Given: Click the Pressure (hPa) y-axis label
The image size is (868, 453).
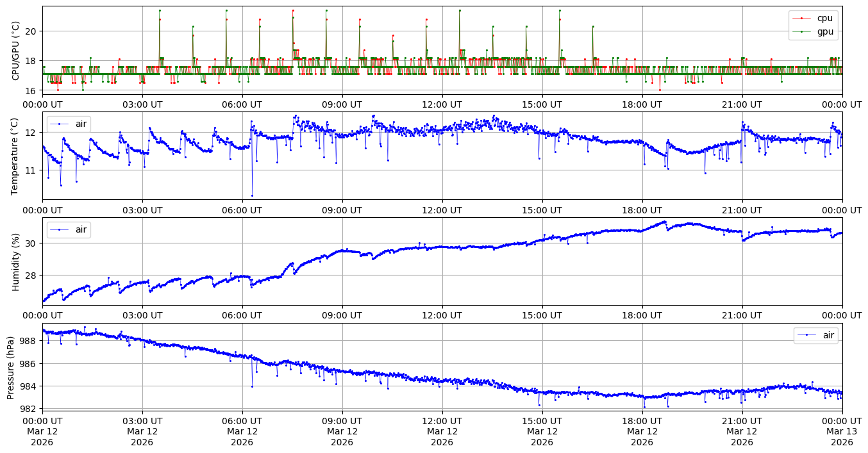Looking at the screenshot, I should click(x=11, y=367).
